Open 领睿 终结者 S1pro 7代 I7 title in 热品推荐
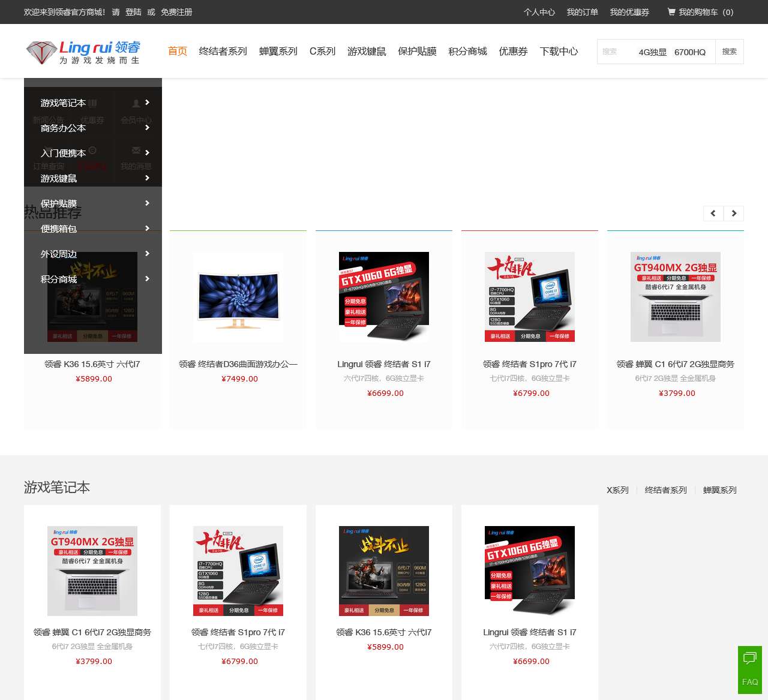Image resolution: width=768 pixels, height=700 pixels. click(x=530, y=364)
